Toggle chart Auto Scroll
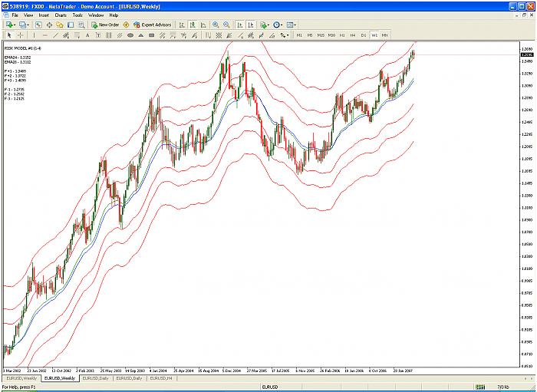The width and height of the screenshot is (537, 392). [240, 25]
